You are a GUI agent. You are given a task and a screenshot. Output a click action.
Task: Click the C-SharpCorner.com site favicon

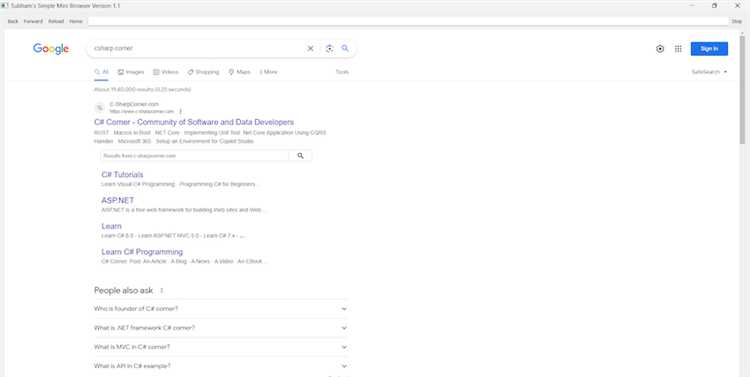(99, 108)
